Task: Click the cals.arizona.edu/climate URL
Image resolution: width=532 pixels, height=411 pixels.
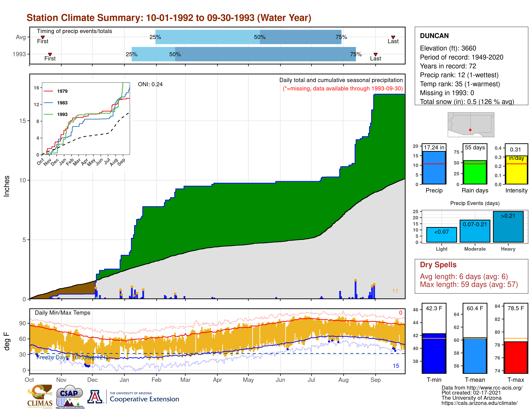Action: click(x=479, y=403)
